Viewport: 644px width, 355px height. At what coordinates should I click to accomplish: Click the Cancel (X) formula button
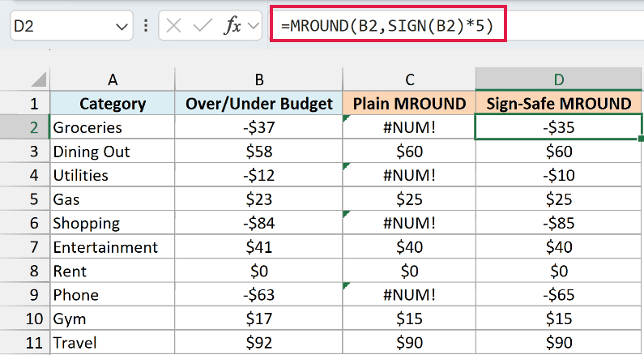pyautogui.click(x=173, y=26)
